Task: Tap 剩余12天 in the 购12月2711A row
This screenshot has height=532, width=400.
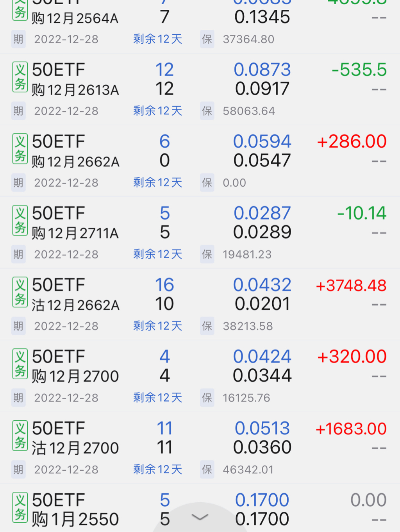Action: point(158,254)
